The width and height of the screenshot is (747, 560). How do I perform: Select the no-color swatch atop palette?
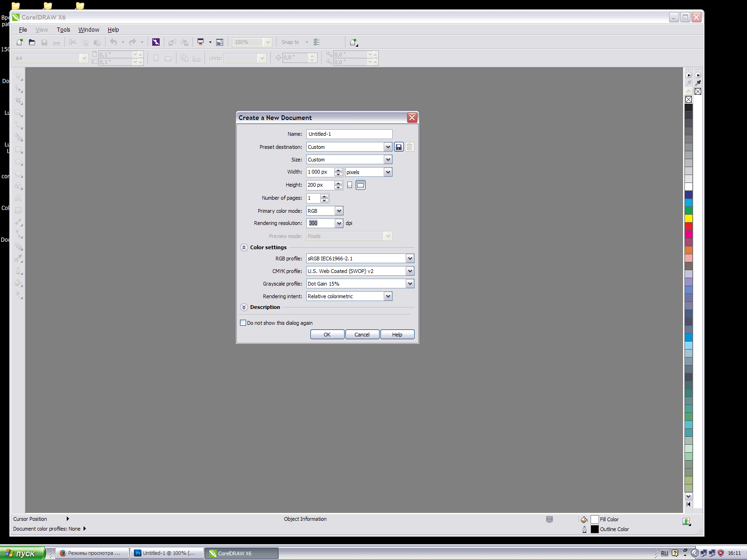689,99
